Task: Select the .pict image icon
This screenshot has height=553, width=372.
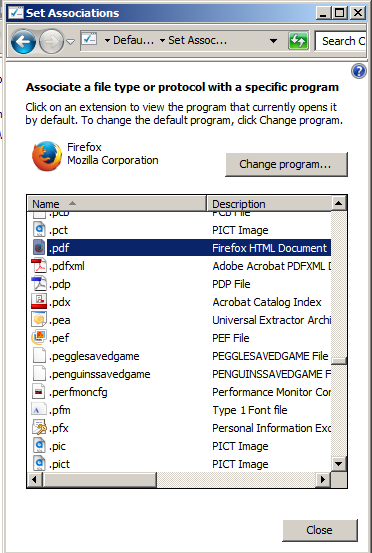Action: click(39, 463)
